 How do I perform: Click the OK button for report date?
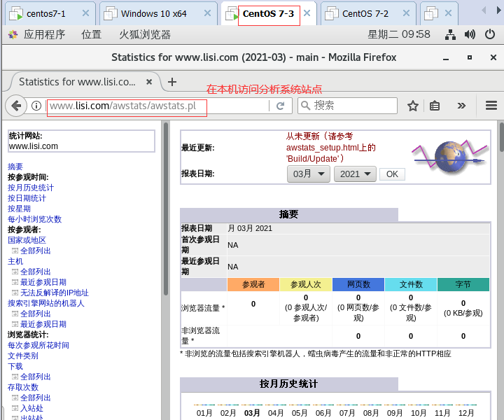392,174
